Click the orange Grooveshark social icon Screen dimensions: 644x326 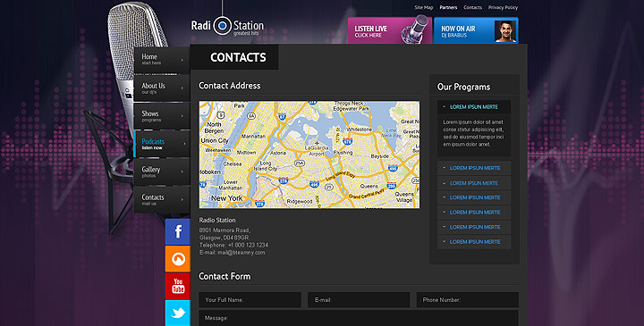click(x=178, y=259)
